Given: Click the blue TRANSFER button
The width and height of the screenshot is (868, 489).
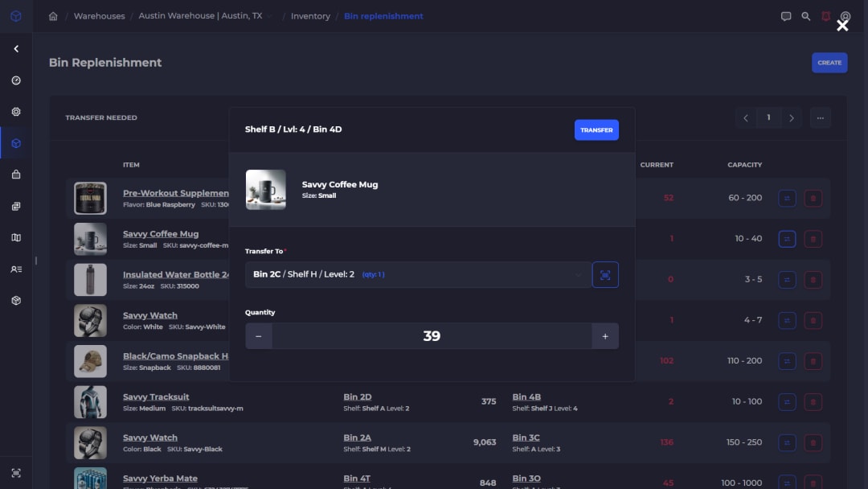Looking at the screenshot, I should click(x=596, y=130).
